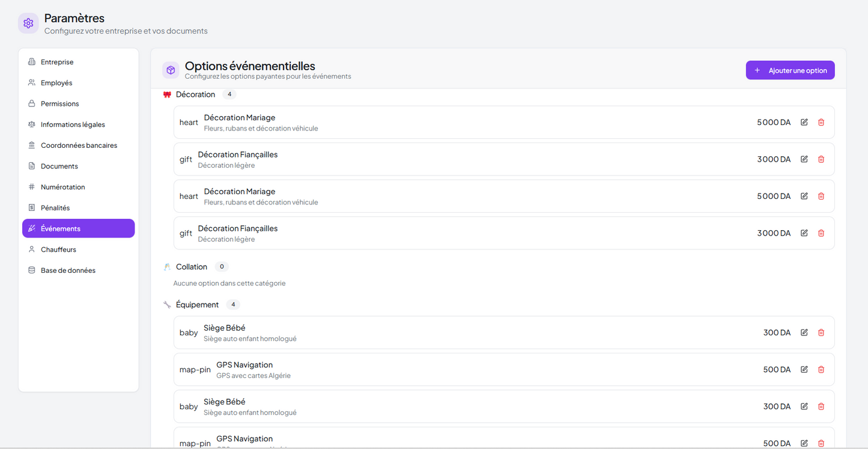Open Permissions settings
Screen dimensions: 868x449
[59, 104]
